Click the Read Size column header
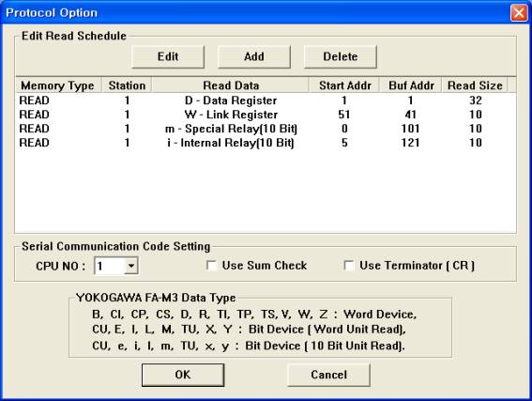The height and width of the screenshot is (401, 532). click(x=475, y=85)
